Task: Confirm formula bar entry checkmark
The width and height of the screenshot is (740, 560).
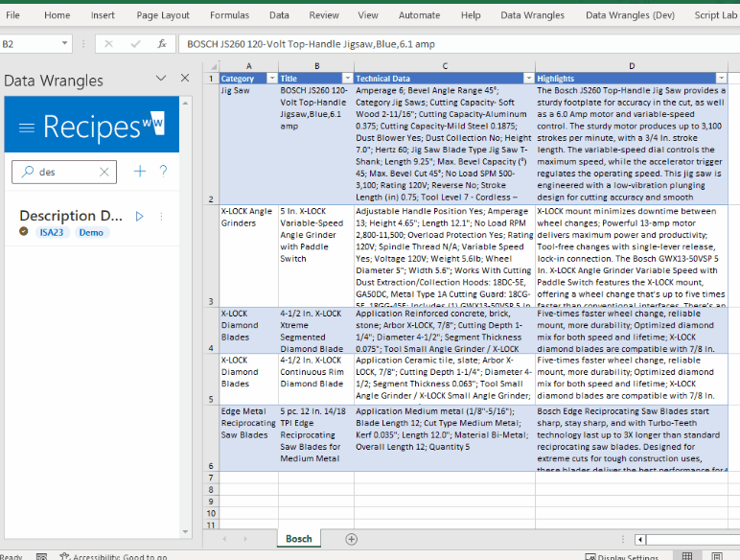Action: click(x=135, y=44)
